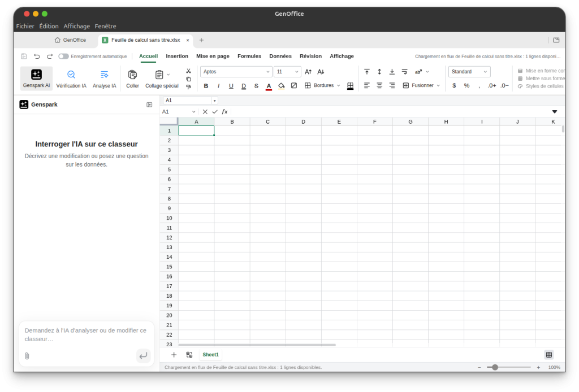The image size is (579, 392).
Task: Copy selection with the copy icon
Action: (189, 79)
